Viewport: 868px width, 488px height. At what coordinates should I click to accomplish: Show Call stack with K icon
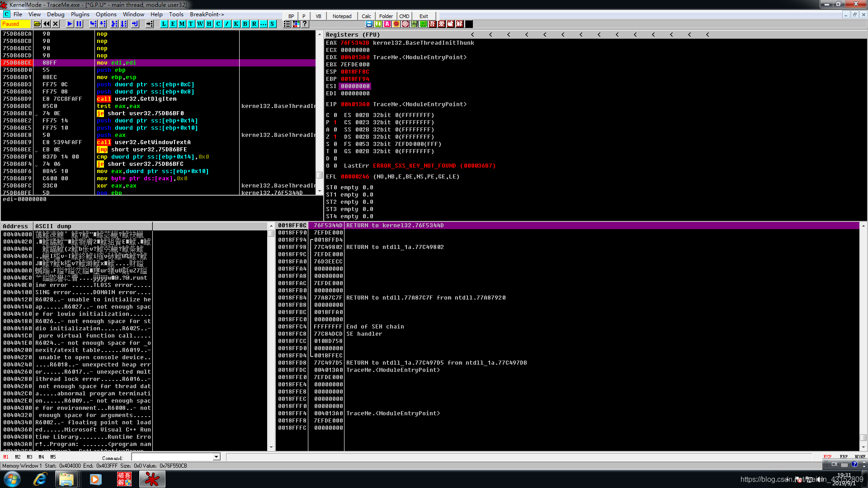[236, 24]
